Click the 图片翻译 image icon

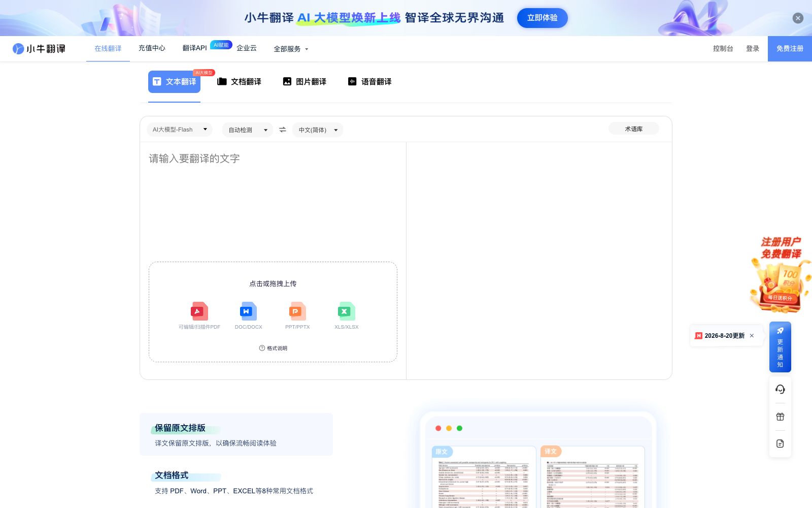[x=287, y=81]
